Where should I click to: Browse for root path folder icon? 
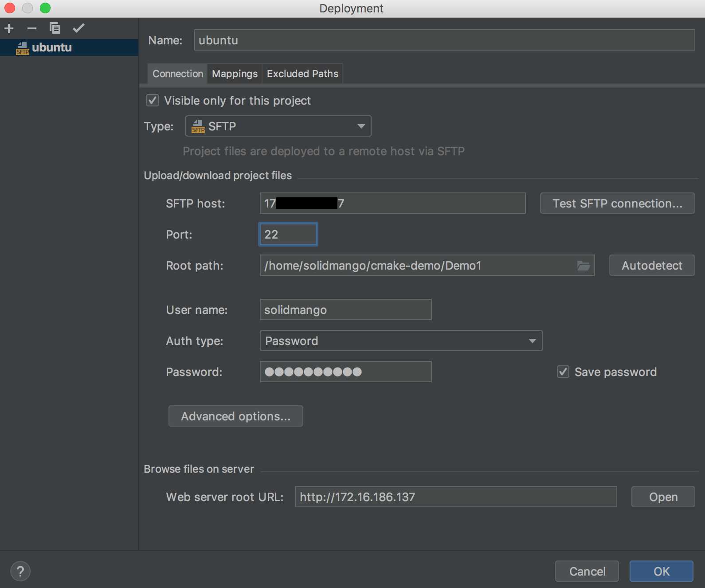pos(584,266)
